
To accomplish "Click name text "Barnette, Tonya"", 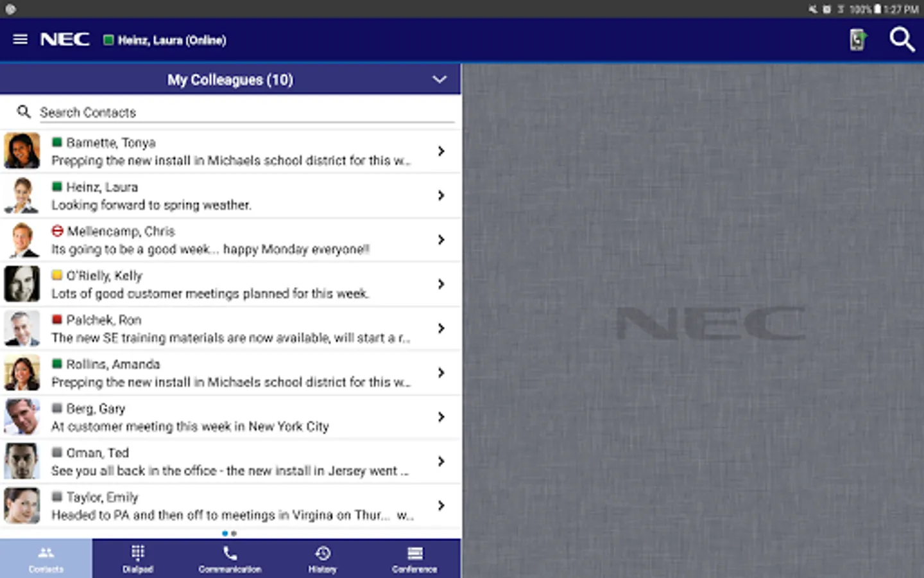I will (x=111, y=143).
